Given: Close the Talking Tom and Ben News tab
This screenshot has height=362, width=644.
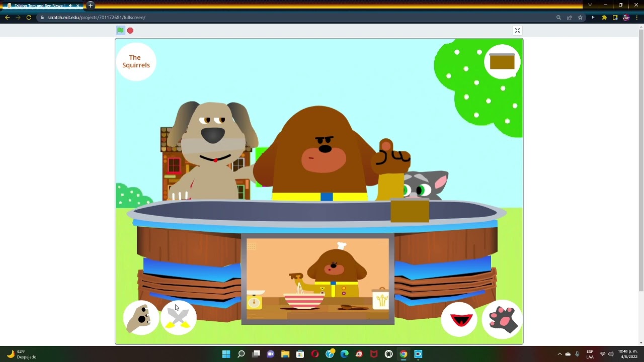Looking at the screenshot, I should pyautogui.click(x=78, y=6).
